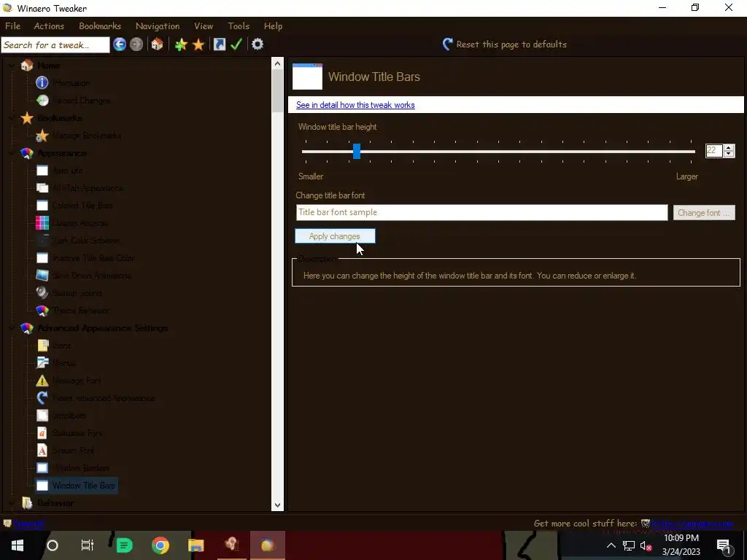The height and width of the screenshot is (560, 747).
Task: Open the Actions menu
Action: click(x=49, y=26)
